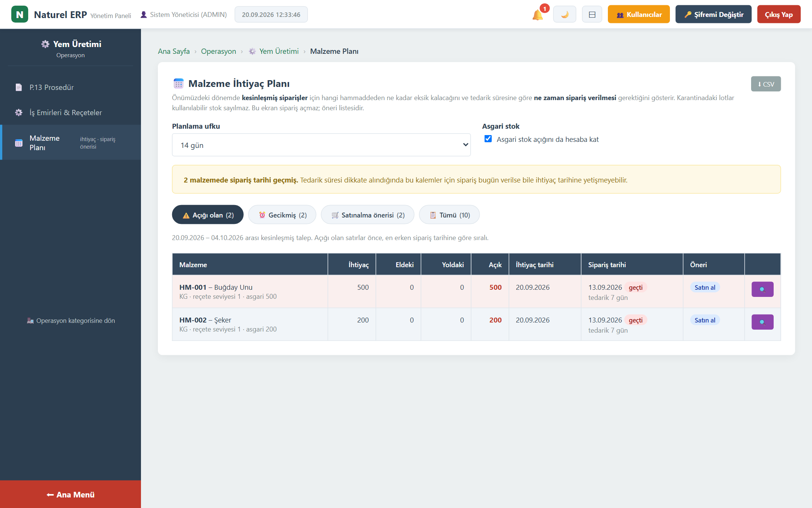Screen dimensions: 812x508
Task: Click the Malzeme column header
Action: click(x=250, y=265)
